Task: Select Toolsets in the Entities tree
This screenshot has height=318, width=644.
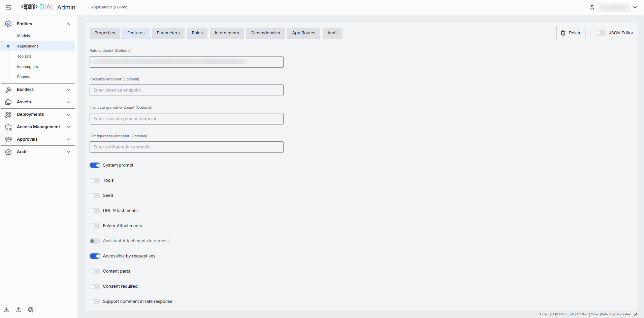Action: tap(24, 57)
